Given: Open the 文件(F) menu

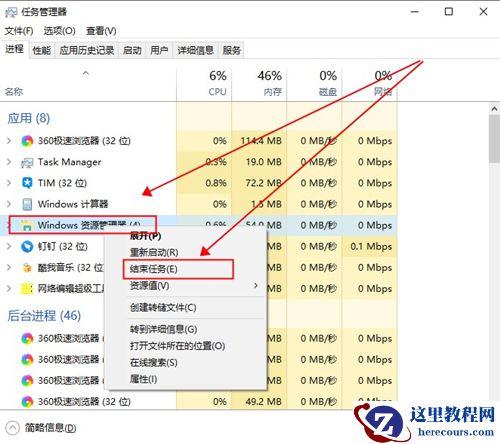Looking at the screenshot, I should [19, 31].
